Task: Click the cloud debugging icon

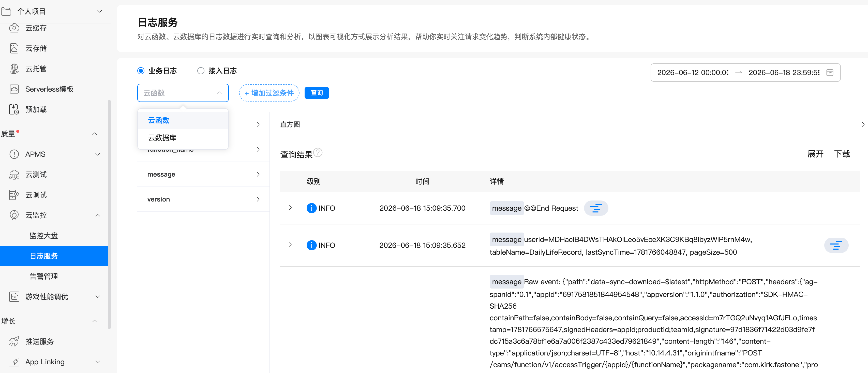Action: tap(14, 195)
